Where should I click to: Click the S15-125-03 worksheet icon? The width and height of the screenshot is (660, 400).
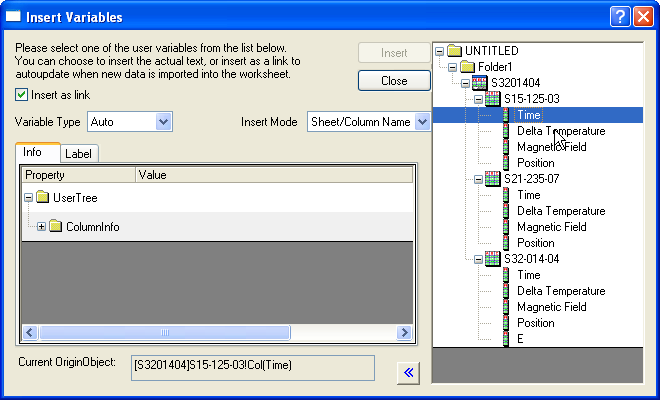[x=492, y=99]
